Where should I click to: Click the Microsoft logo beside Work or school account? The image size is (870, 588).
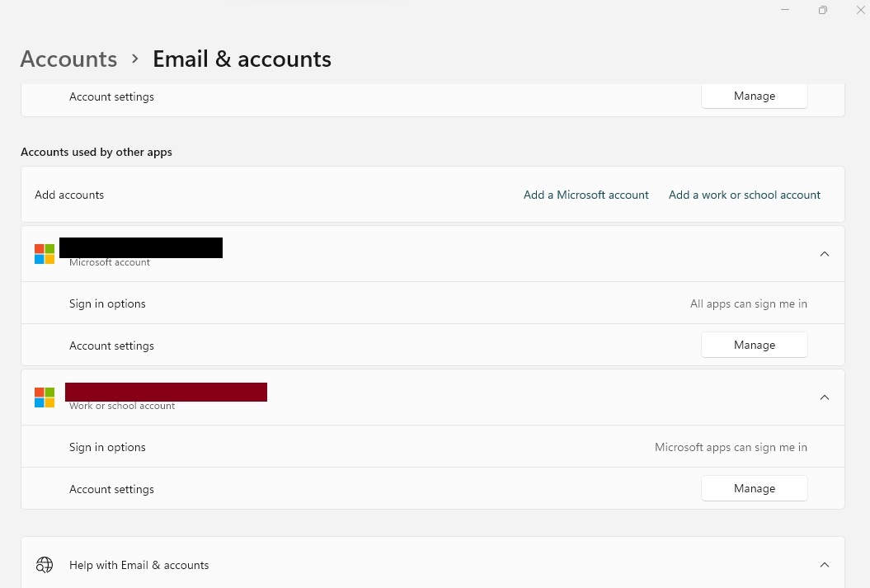(45, 397)
